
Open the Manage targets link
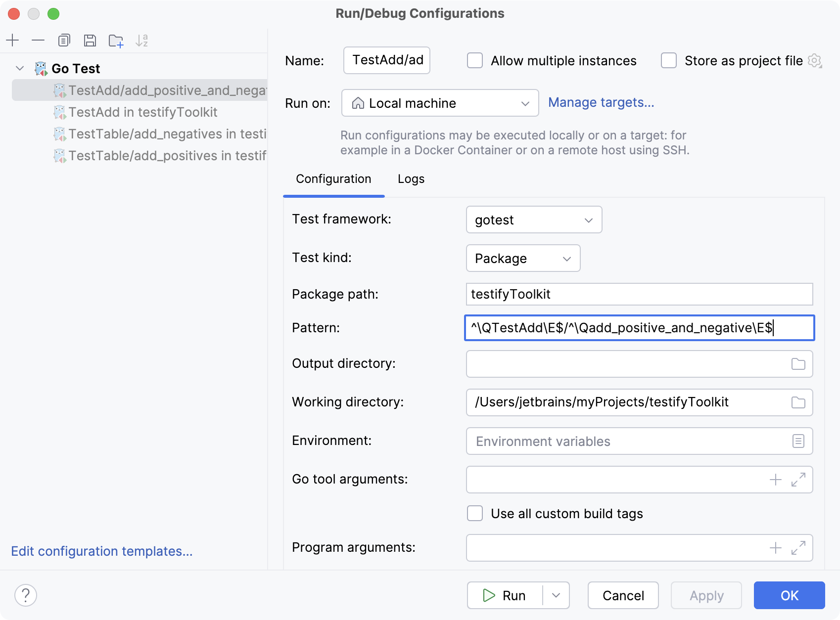(601, 102)
